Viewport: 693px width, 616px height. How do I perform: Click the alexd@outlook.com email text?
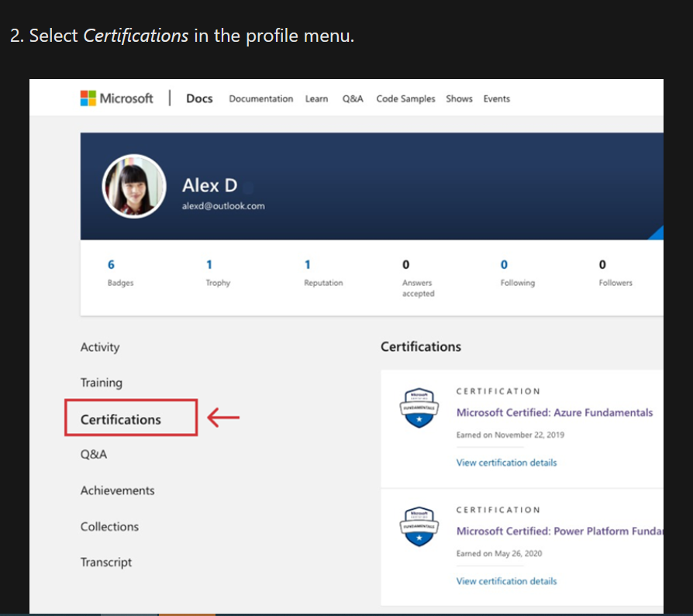pyautogui.click(x=223, y=206)
